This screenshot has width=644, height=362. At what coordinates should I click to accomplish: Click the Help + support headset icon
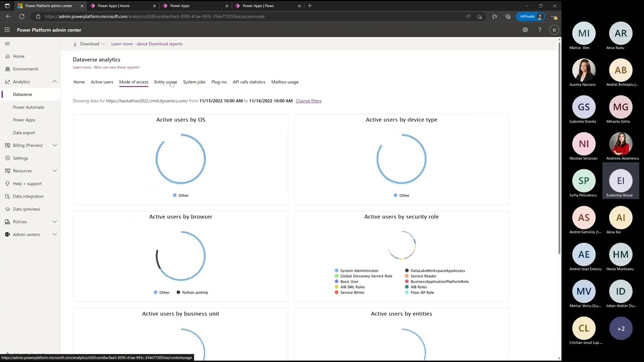click(x=8, y=184)
